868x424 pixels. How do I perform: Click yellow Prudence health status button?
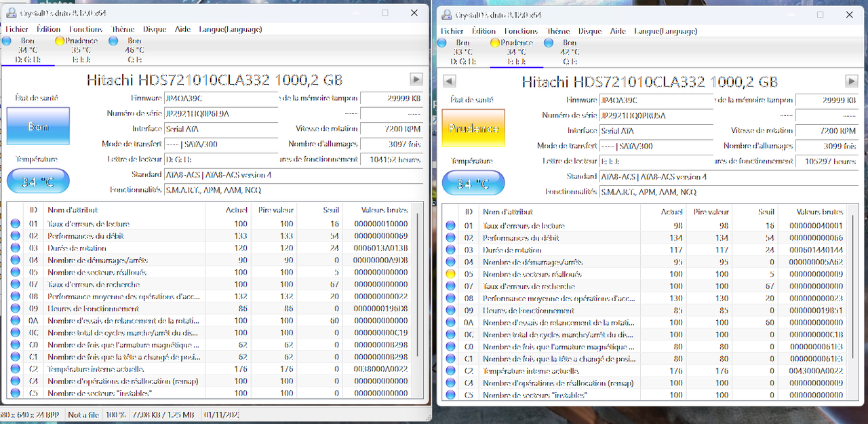[473, 128]
